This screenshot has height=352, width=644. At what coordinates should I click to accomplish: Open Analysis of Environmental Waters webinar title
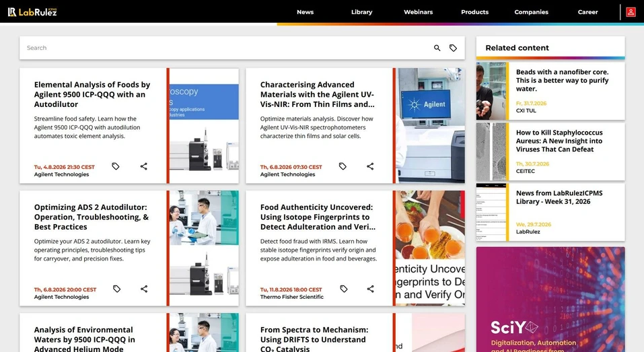coord(85,339)
